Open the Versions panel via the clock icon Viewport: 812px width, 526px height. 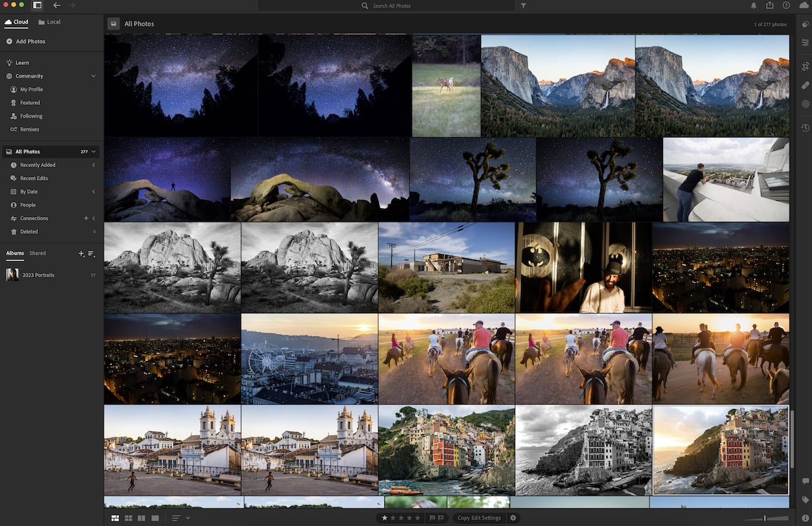805,128
